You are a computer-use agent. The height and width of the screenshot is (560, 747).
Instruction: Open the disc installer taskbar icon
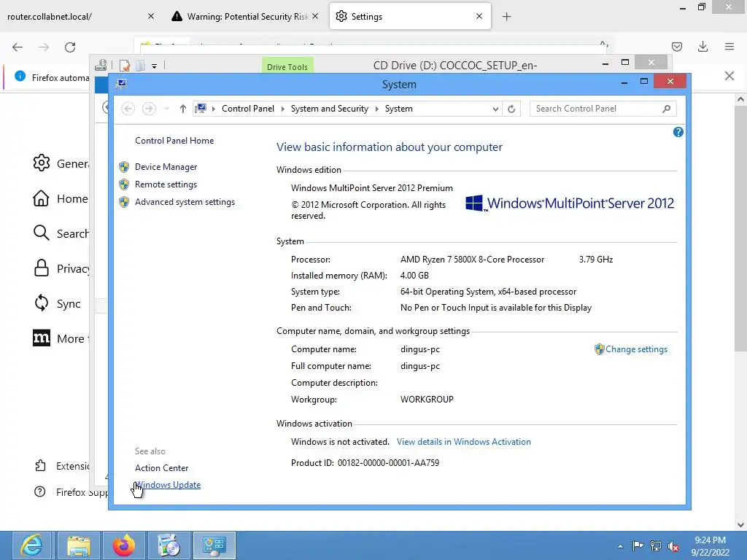click(x=169, y=545)
